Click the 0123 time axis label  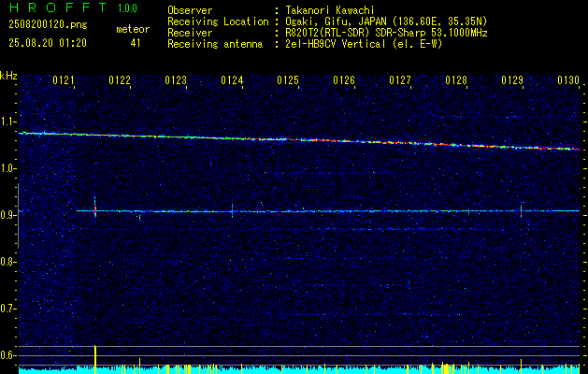coord(176,80)
